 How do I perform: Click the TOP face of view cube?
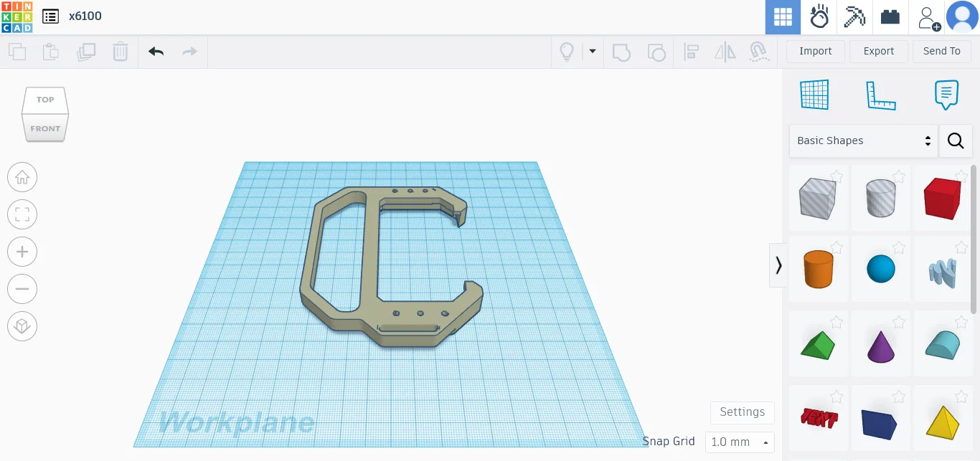click(45, 100)
